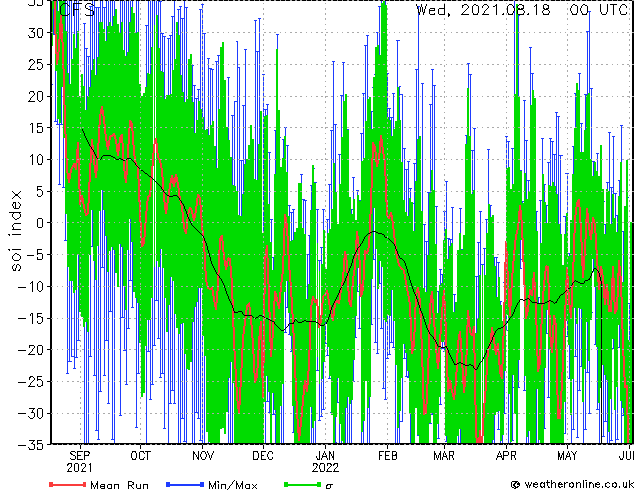The image size is (634, 490).
Task: Click the 'CFS' model label
Action: 77,10
